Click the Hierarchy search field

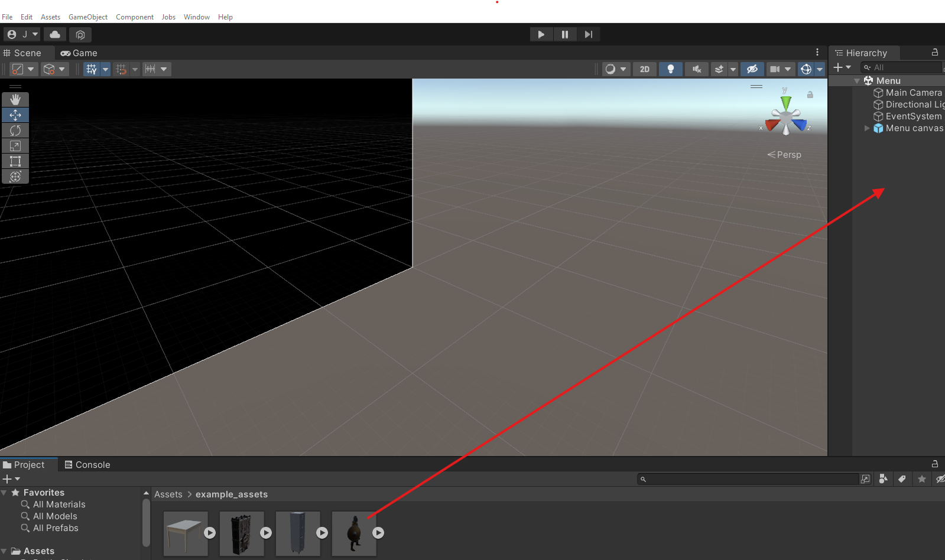[x=901, y=67]
